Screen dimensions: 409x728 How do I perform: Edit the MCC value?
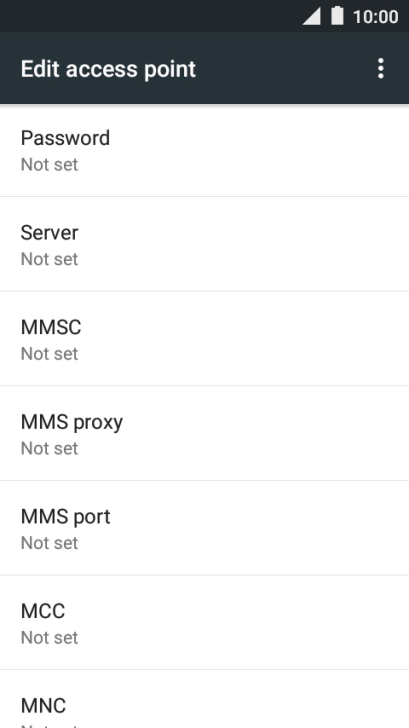[x=204, y=623]
